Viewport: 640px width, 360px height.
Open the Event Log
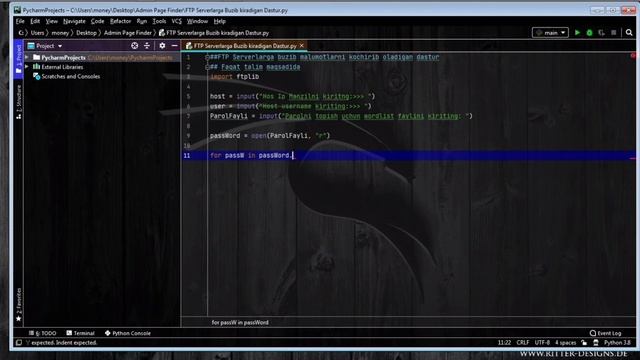click(606, 333)
